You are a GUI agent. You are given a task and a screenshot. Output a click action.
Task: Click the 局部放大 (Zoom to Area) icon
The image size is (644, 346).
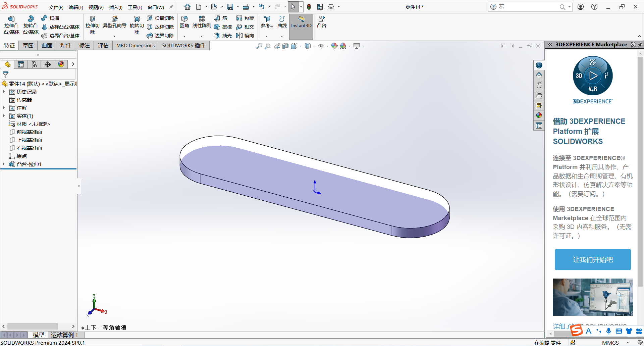[x=268, y=46]
